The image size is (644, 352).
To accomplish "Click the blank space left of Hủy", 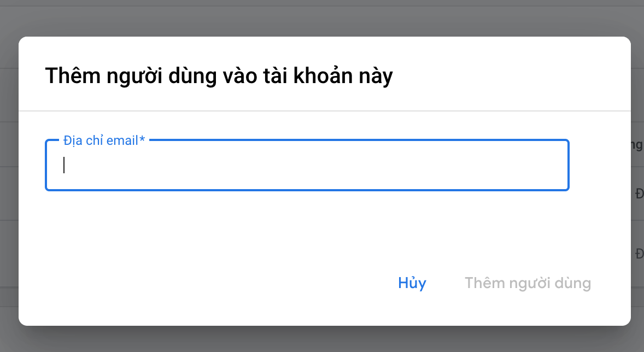I will click(x=219, y=283).
